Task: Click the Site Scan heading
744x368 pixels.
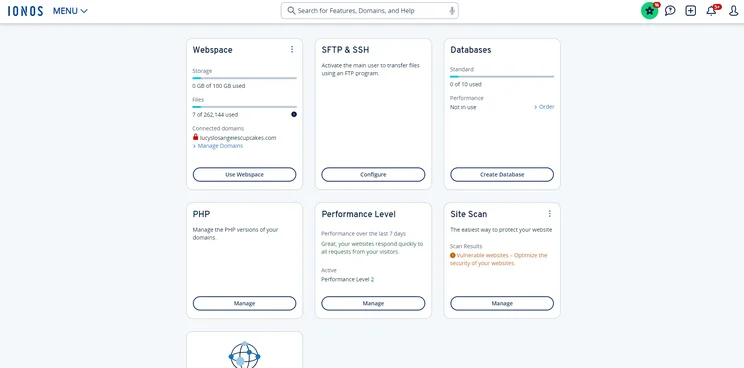Action: [469, 214]
